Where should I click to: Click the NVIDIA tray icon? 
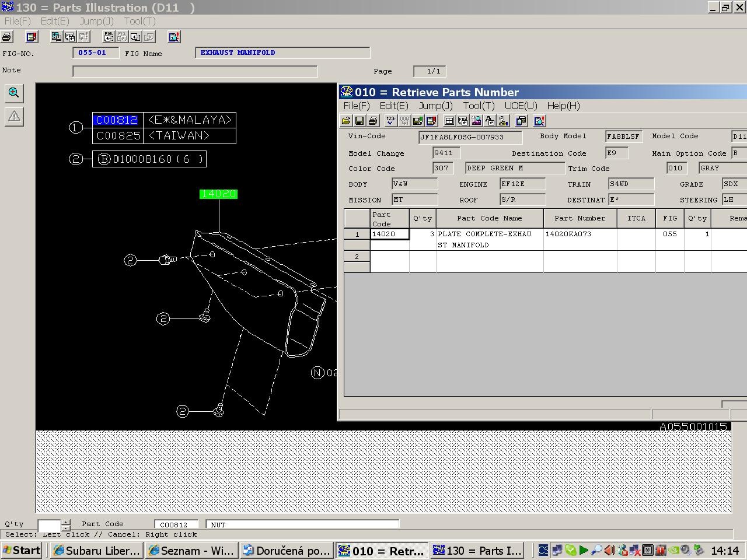coord(673,550)
